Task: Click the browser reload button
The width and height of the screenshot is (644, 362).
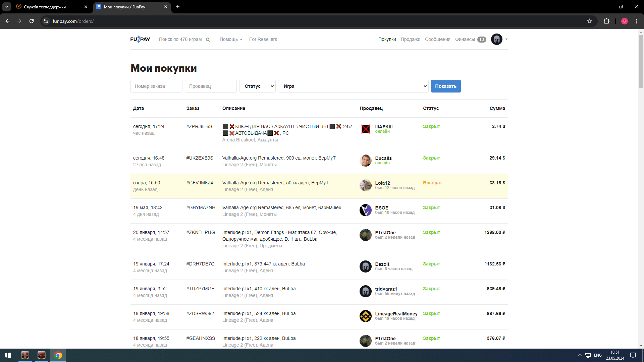Action: (x=32, y=21)
